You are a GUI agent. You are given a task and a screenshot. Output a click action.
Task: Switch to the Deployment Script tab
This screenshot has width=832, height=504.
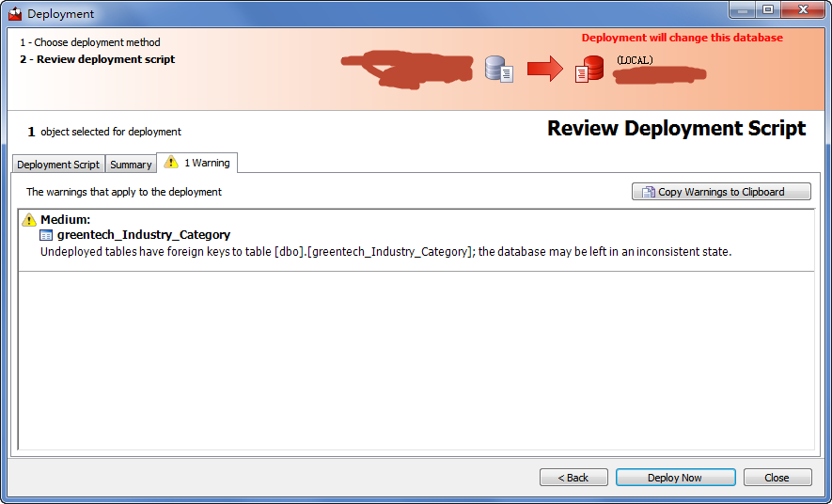tap(58, 165)
